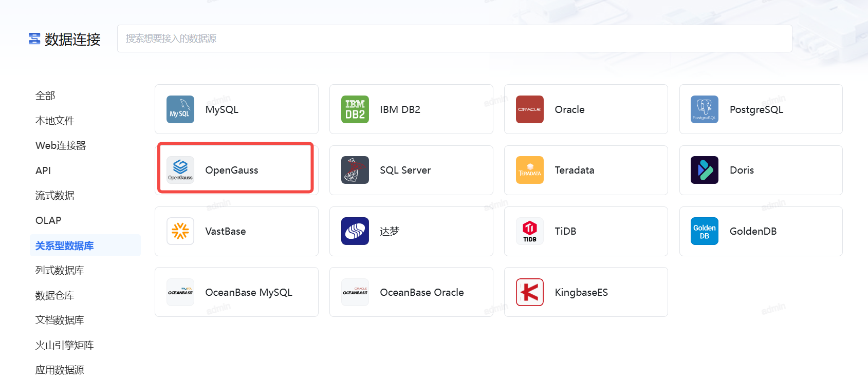Viewport: 868px width, 379px height.
Task: Pick the SQL Server data source card
Action: click(x=411, y=170)
